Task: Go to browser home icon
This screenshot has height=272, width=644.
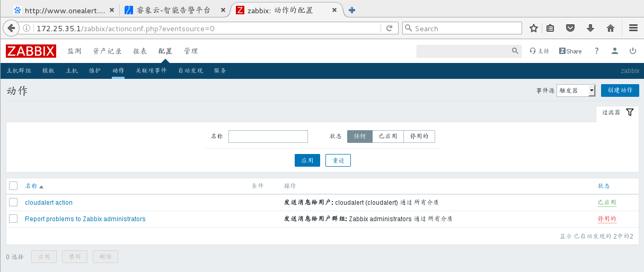Action: pos(610,29)
